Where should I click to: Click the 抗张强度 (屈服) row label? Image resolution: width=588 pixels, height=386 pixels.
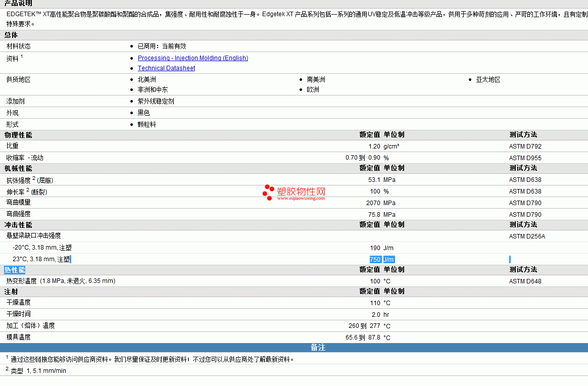tap(30, 180)
